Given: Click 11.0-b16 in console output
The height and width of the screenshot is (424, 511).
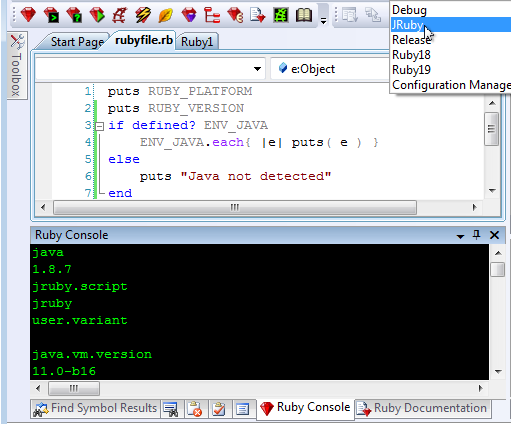Looking at the screenshot, I should point(64,371).
